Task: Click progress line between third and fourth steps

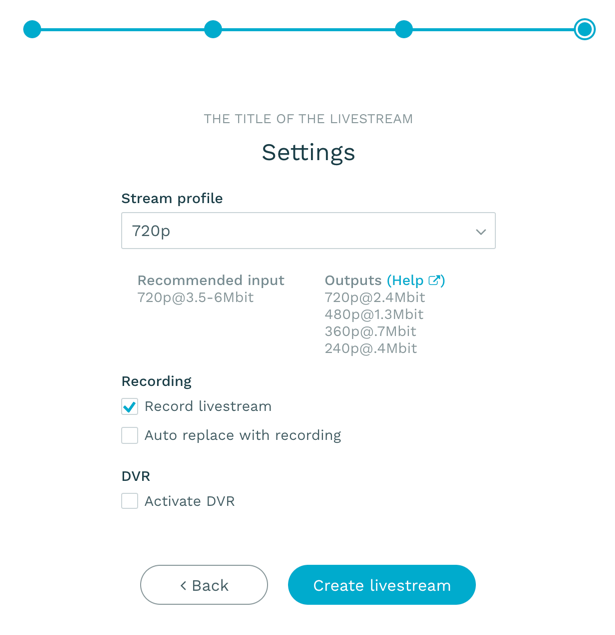Action: click(493, 29)
